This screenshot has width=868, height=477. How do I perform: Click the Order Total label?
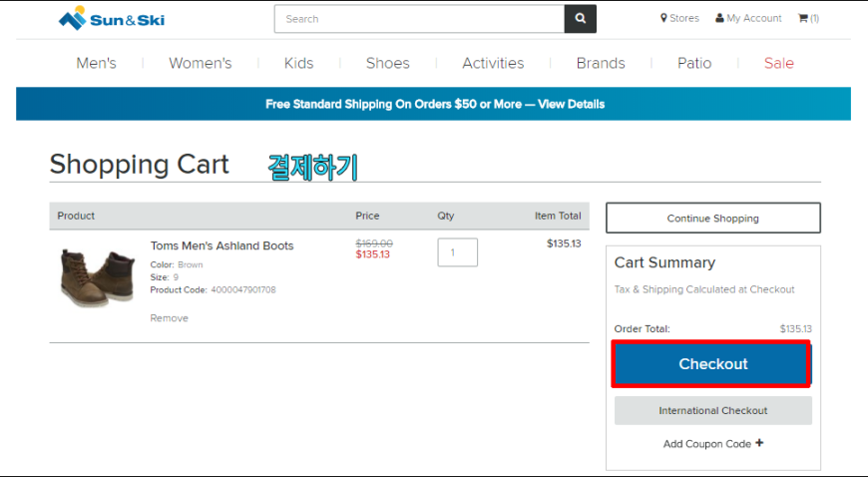pyautogui.click(x=643, y=328)
